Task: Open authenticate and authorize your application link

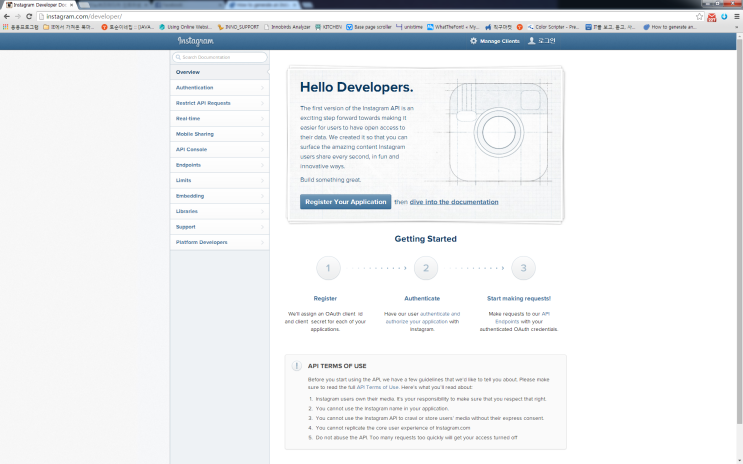Action: click(x=423, y=318)
